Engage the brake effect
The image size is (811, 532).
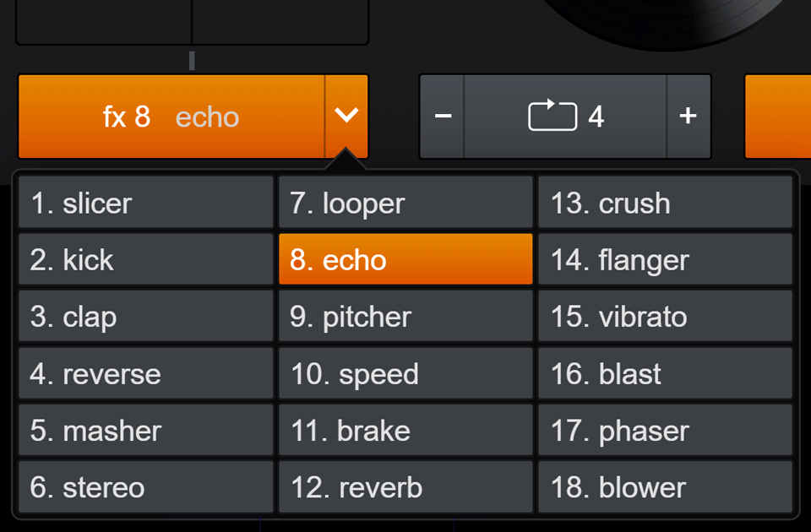pyautogui.click(x=405, y=429)
